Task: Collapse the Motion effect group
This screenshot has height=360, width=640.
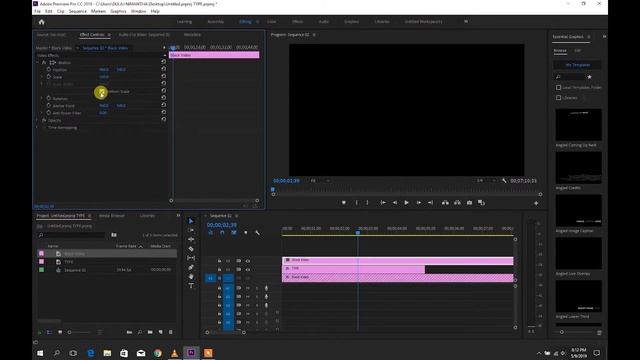Action: pyautogui.click(x=38, y=62)
